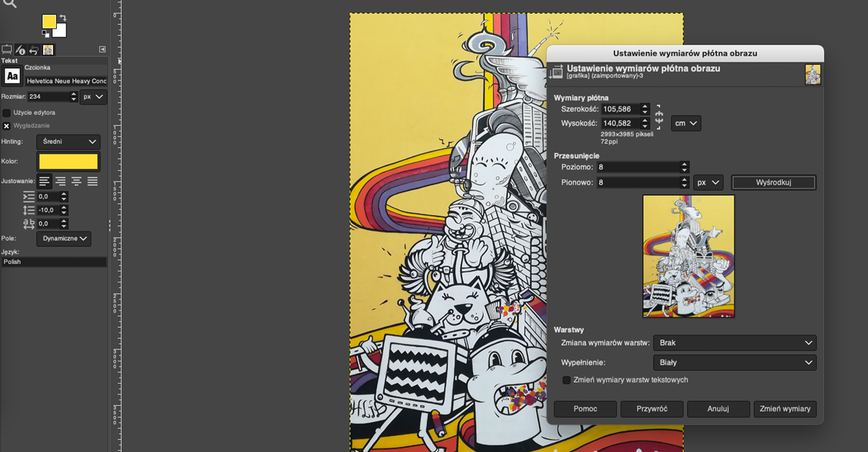Image resolution: width=868 pixels, height=452 pixels.
Task: Decrease the Poziomo horizontal offset
Action: tap(684, 170)
